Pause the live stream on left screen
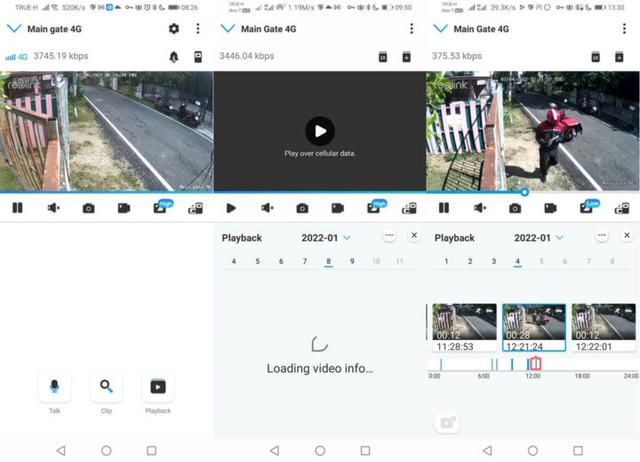 [x=18, y=208]
